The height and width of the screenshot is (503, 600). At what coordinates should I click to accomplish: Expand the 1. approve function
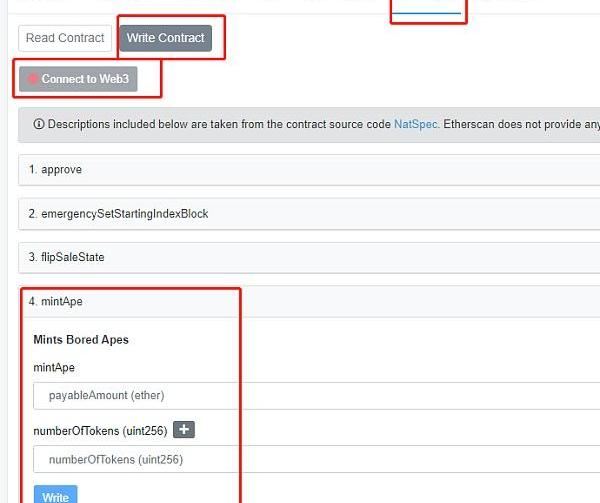(309, 169)
